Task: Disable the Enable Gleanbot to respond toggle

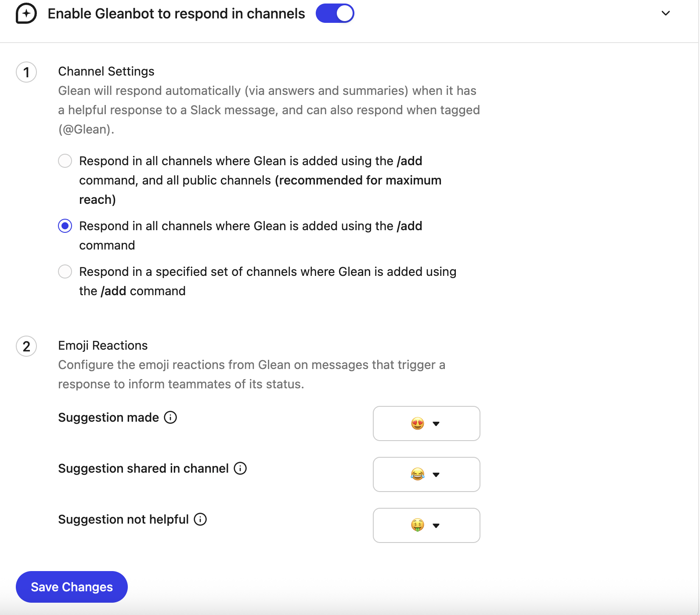Action: [x=335, y=13]
